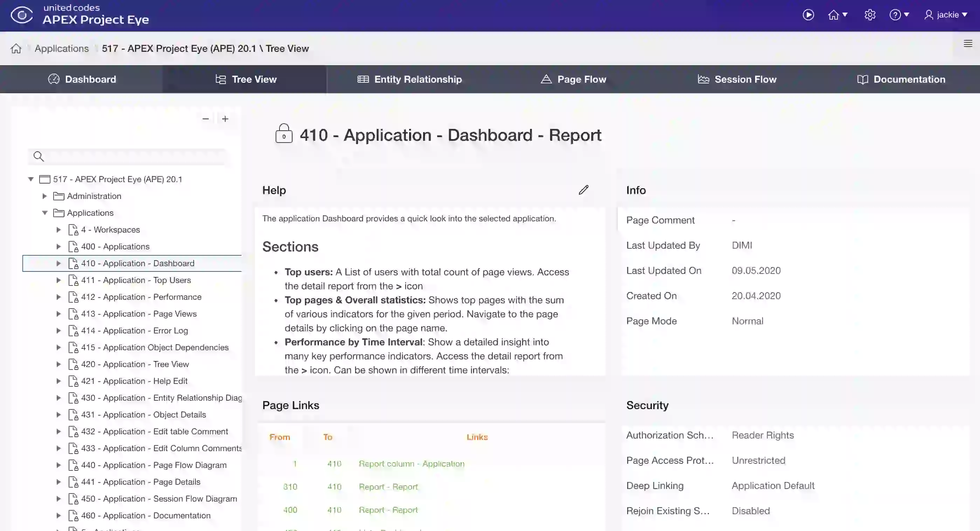Expand the 412 - Application - Performance node
The height and width of the screenshot is (531, 980).
pyautogui.click(x=58, y=297)
